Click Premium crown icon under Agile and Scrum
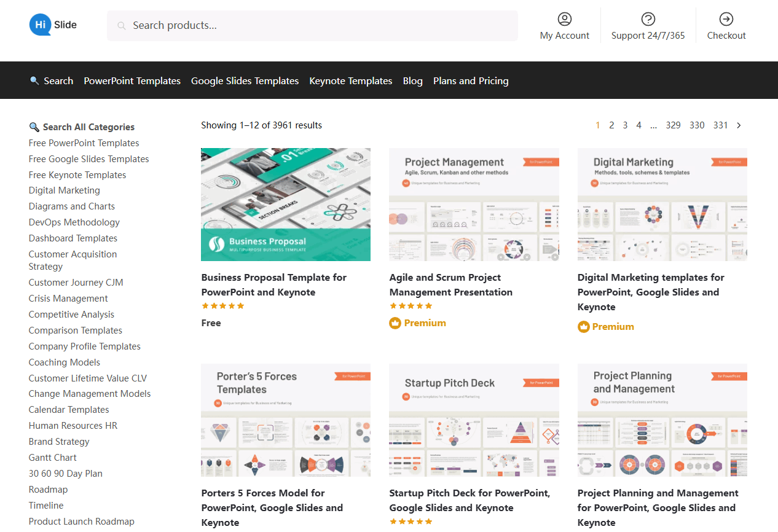778x532 pixels. tap(395, 323)
